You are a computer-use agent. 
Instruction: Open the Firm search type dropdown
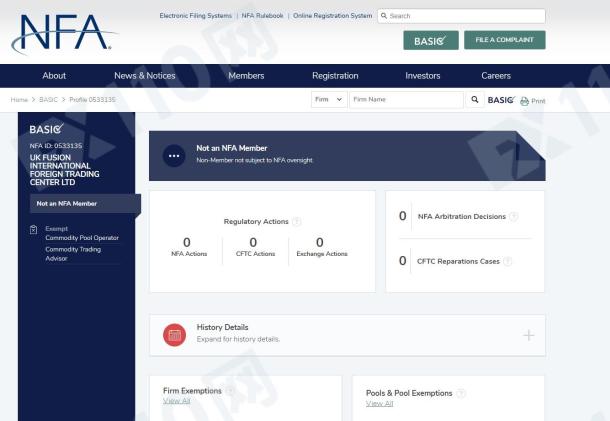329,100
